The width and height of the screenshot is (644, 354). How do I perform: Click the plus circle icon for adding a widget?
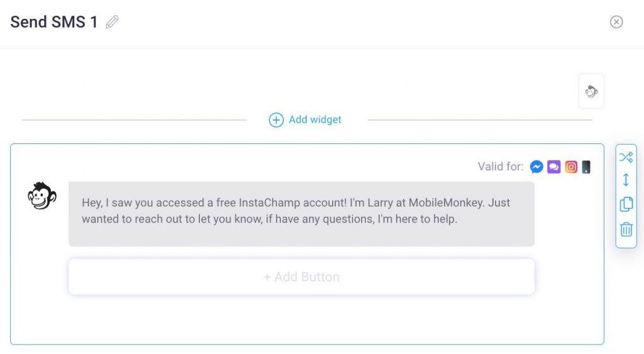click(x=276, y=120)
